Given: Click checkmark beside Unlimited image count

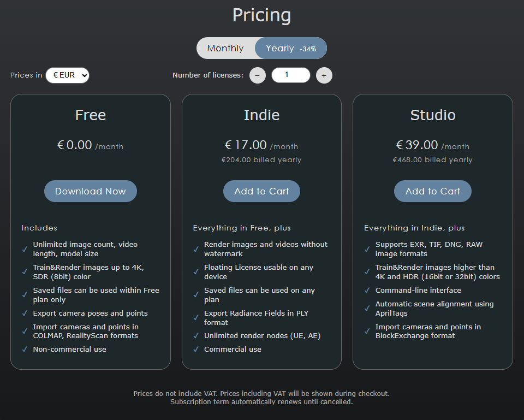Looking at the screenshot, I should (25, 249).
